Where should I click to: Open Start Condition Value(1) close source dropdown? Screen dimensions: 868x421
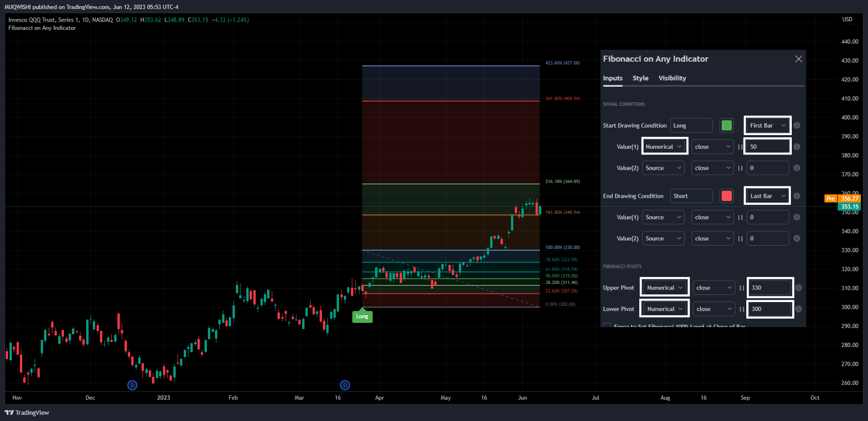(x=713, y=146)
